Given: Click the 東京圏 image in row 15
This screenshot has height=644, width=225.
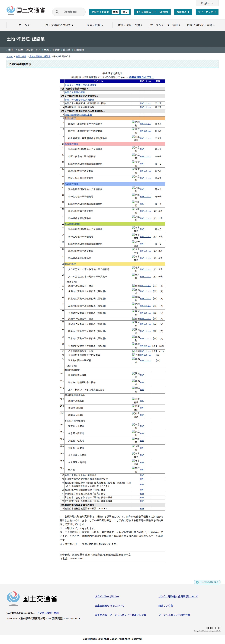Looking at the screenshot, I should pyautogui.click(x=136, y=178).
